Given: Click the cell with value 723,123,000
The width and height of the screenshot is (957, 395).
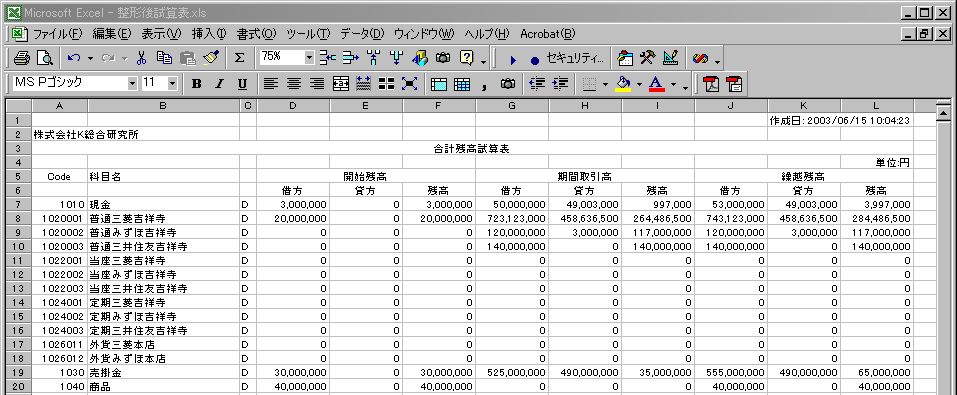Looking at the screenshot, I should click(x=512, y=219).
